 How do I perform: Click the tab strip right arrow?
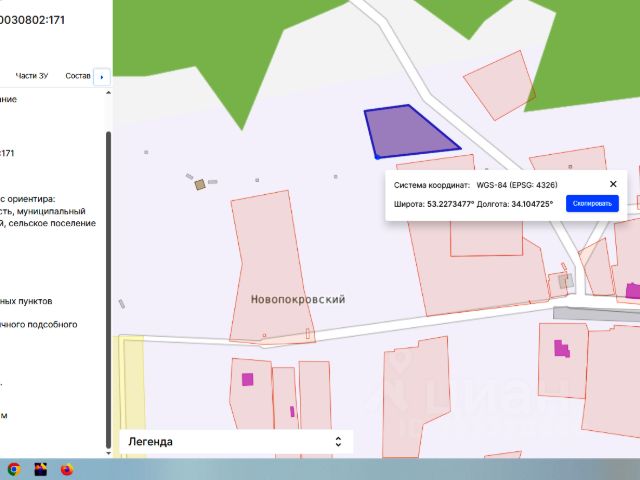(x=102, y=77)
